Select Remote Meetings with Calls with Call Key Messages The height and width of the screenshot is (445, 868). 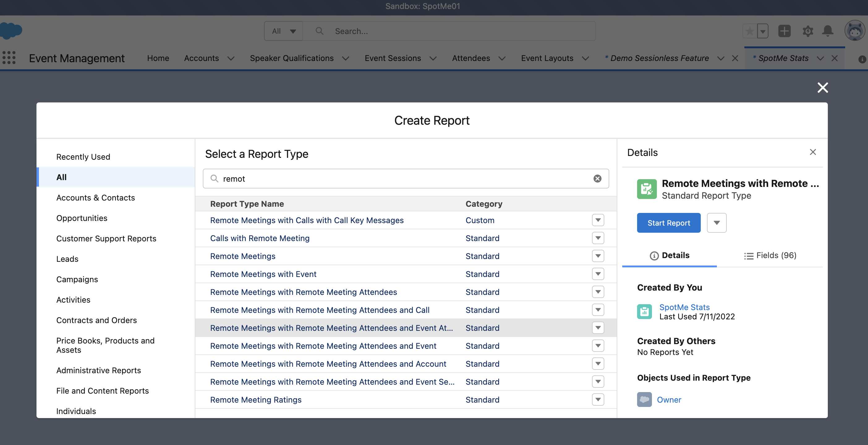307,220
